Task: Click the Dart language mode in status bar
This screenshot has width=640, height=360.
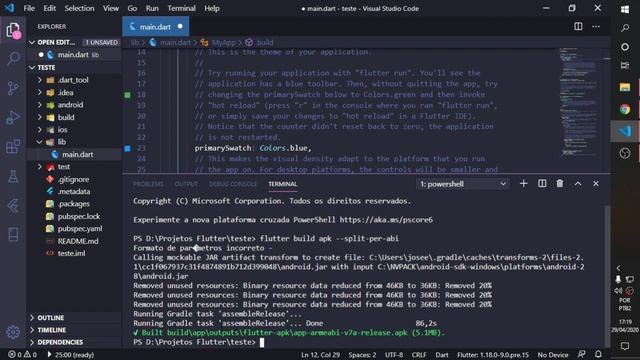Action: point(442,355)
